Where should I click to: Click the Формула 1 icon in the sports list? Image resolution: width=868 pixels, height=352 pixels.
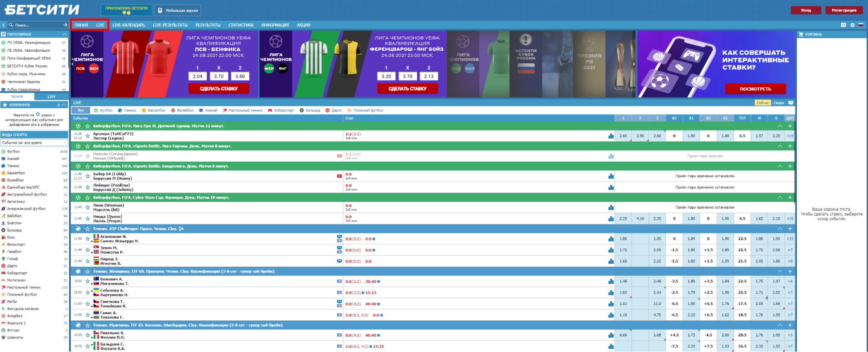click(x=3, y=323)
